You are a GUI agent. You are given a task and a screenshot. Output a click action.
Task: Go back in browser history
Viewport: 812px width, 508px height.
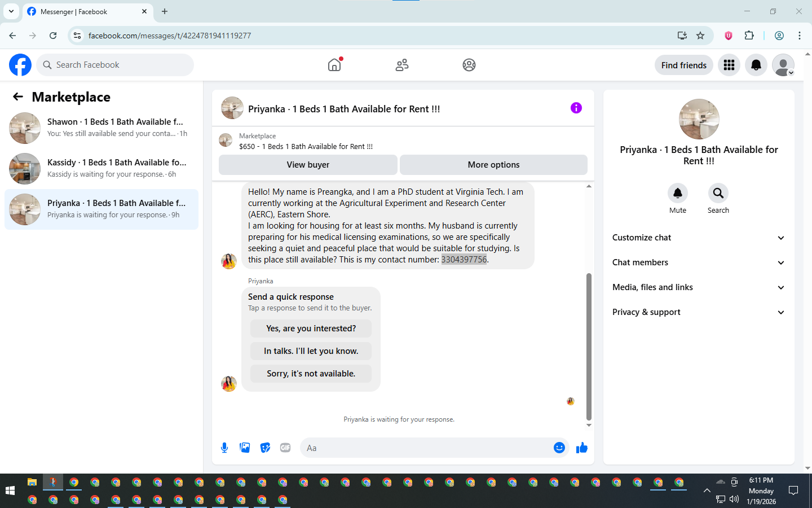pyautogui.click(x=12, y=36)
